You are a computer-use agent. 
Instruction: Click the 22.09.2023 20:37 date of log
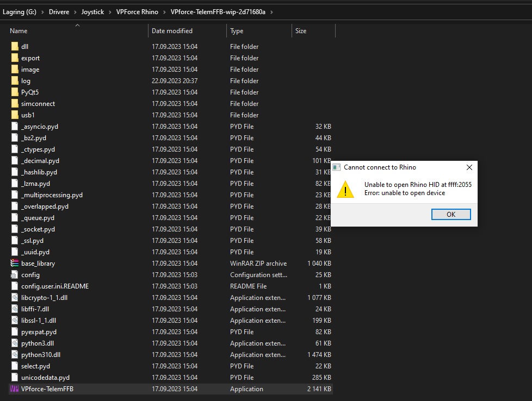pyautogui.click(x=175, y=80)
